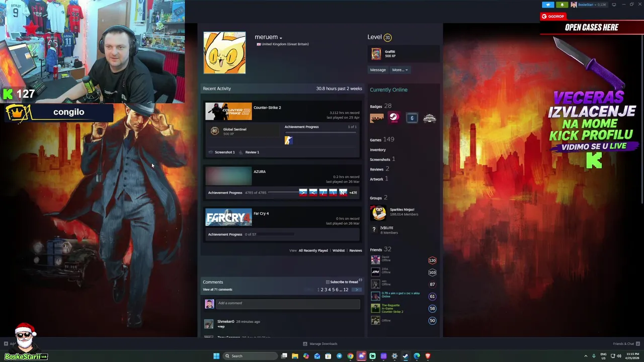
Task: View All Recently Played games
Action: tap(313, 250)
